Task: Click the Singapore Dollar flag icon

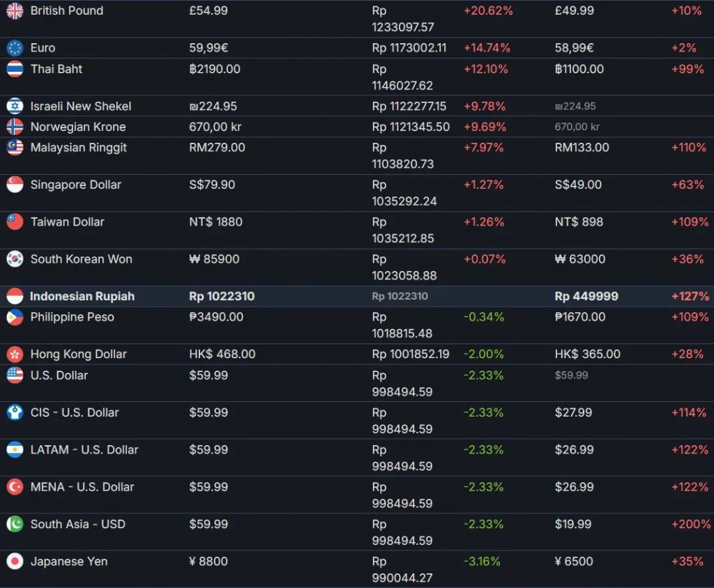Action: (15, 185)
